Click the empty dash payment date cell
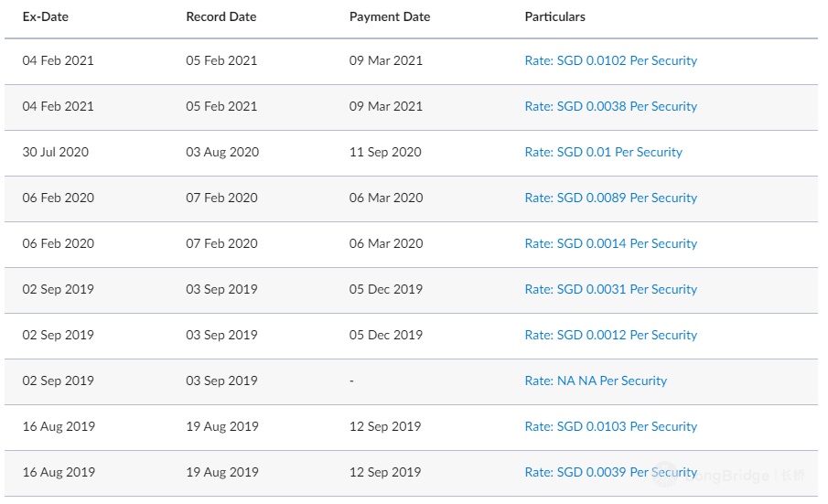Screen dimensions: 828x504 click(x=352, y=381)
